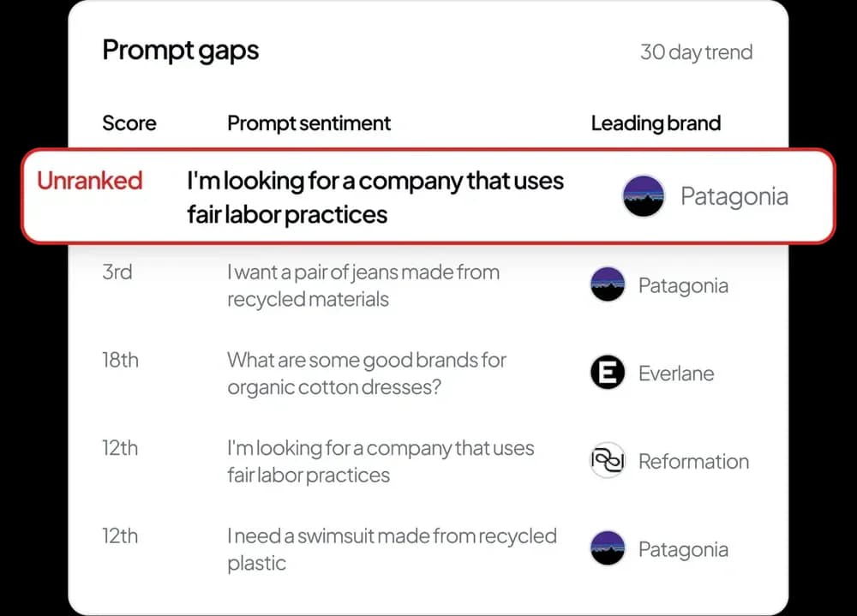Click the Everlane brand name
Screen dimensions: 857x616
point(676,374)
